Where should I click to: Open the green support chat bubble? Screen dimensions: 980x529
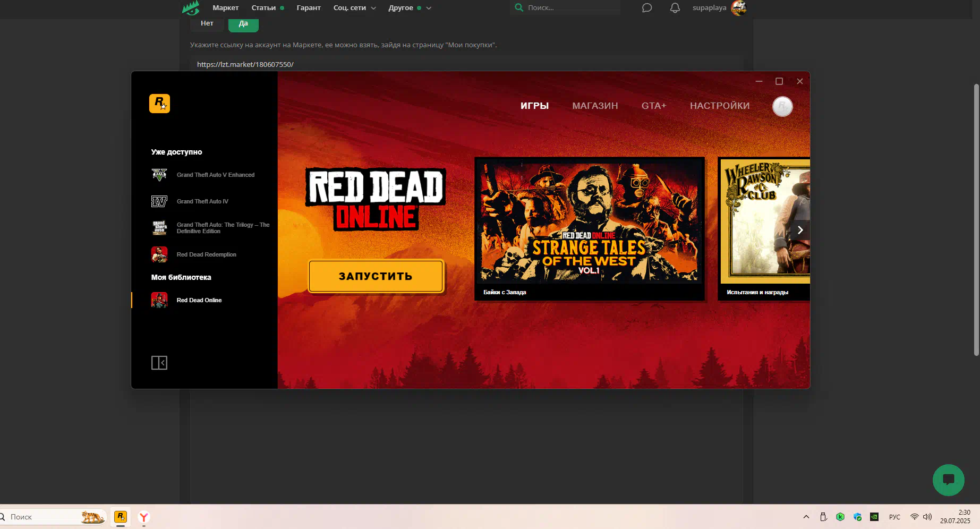pyautogui.click(x=949, y=480)
